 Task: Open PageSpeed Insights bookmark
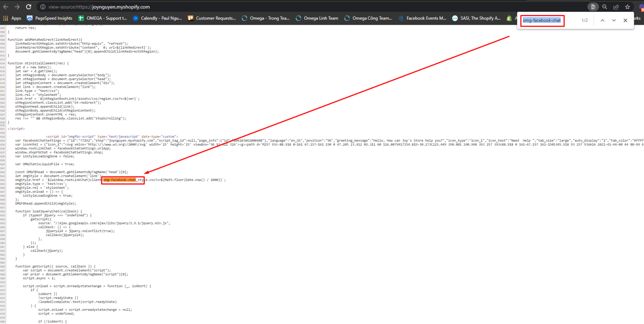coord(50,18)
